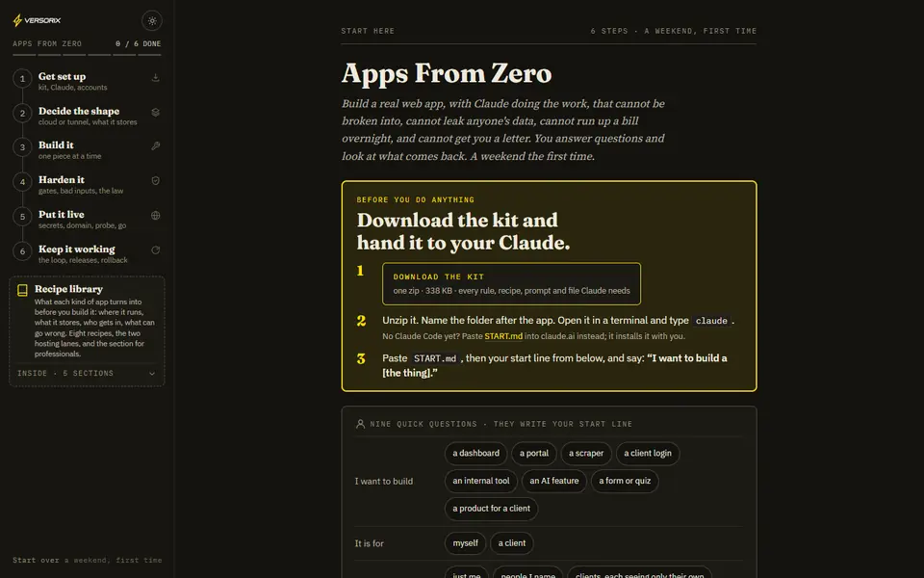Click the layers icon beside Decide the shape

pos(156,112)
